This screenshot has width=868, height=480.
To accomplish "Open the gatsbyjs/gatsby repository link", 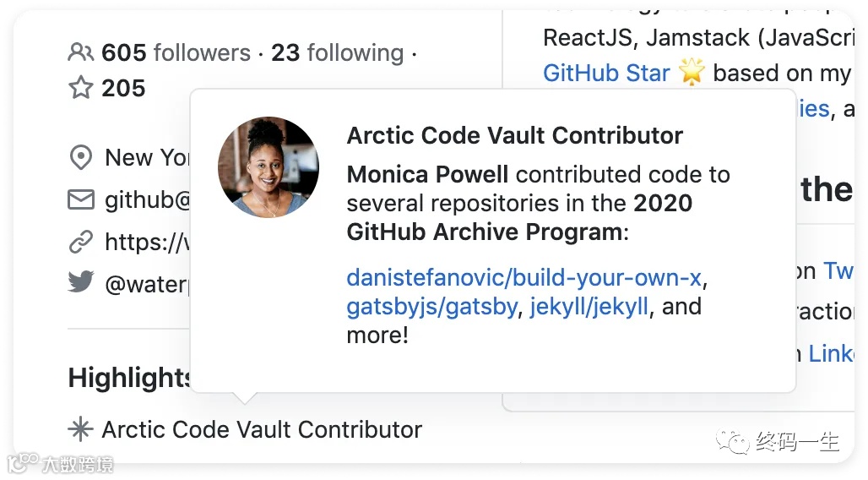I will (431, 306).
